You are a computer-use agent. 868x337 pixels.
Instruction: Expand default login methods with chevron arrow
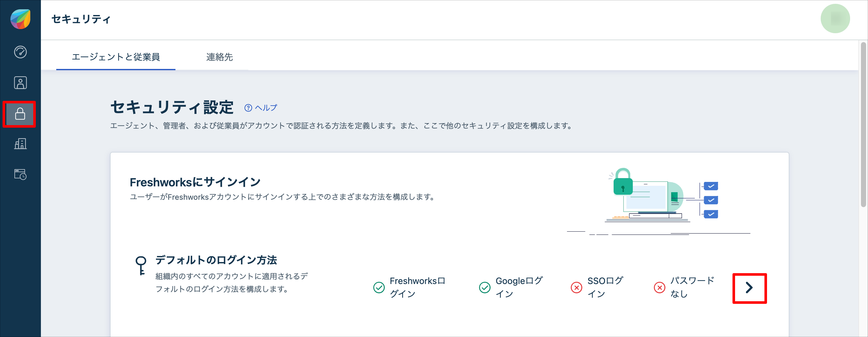click(749, 288)
